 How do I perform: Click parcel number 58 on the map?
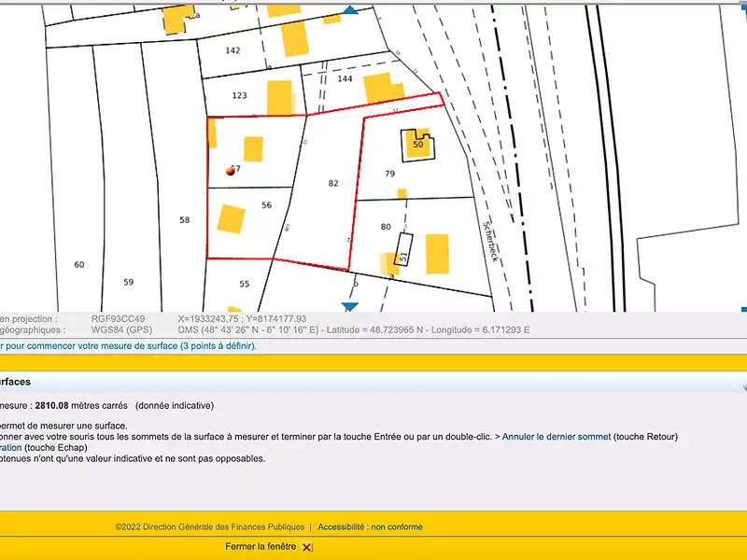pyautogui.click(x=186, y=219)
